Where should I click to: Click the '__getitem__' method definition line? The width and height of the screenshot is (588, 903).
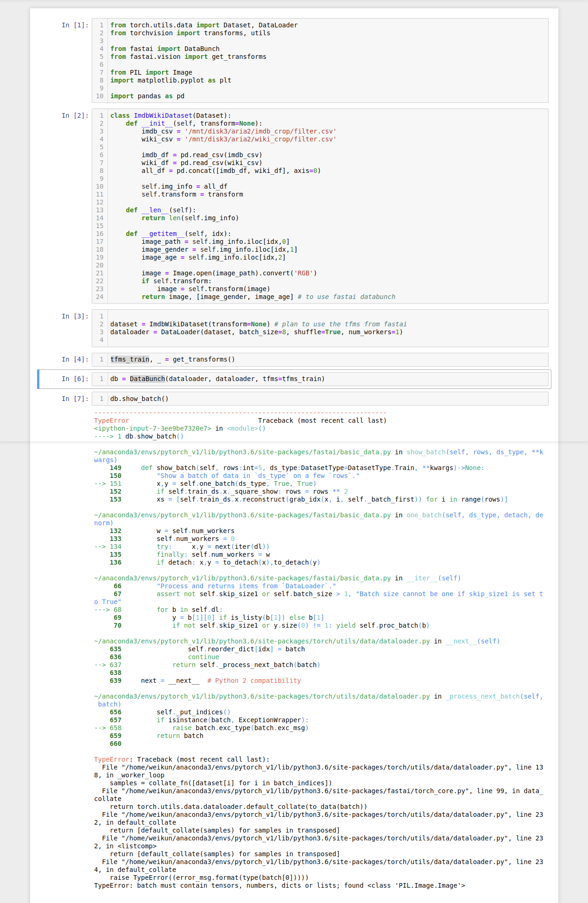tap(178, 234)
